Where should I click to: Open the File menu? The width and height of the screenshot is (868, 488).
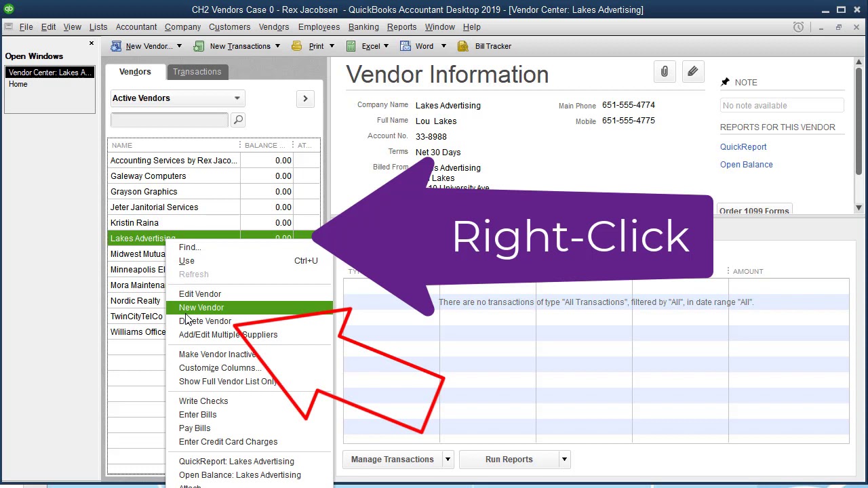tap(26, 27)
